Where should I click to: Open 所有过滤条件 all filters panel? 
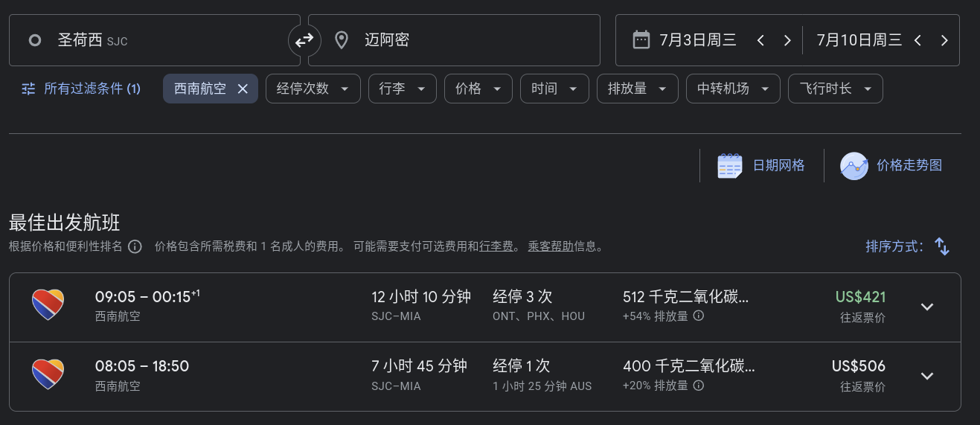(x=81, y=89)
